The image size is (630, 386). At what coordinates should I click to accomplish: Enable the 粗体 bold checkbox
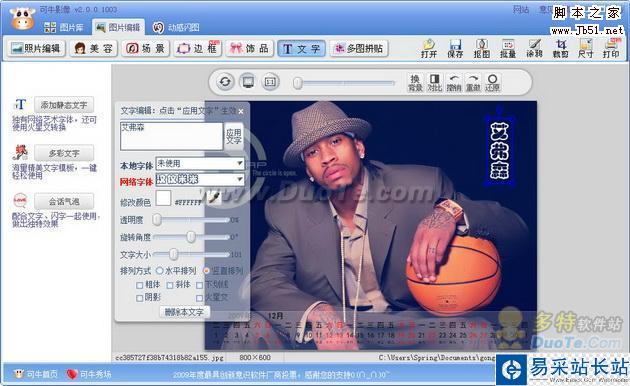139,285
